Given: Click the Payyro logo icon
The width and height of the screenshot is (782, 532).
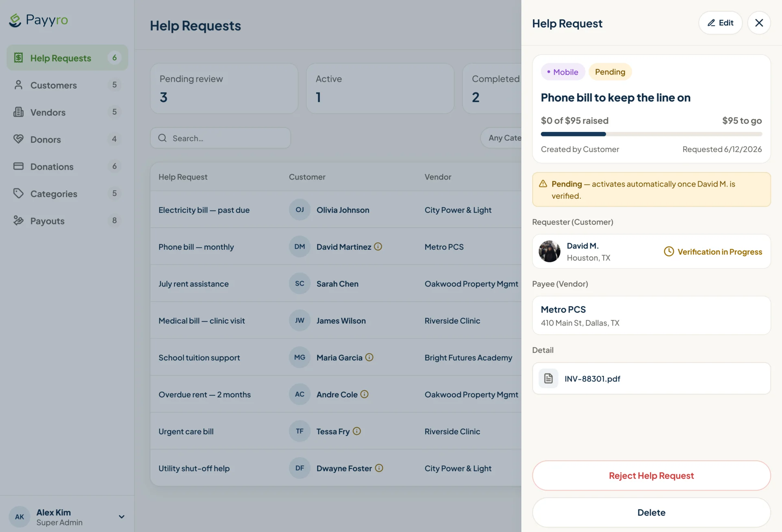Looking at the screenshot, I should pyautogui.click(x=15, y=20).
